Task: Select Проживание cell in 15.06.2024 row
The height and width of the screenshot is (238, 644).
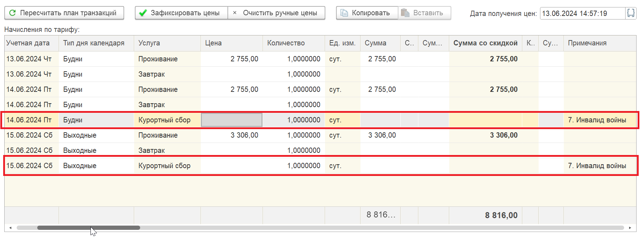Action: (x=167, y=135)
